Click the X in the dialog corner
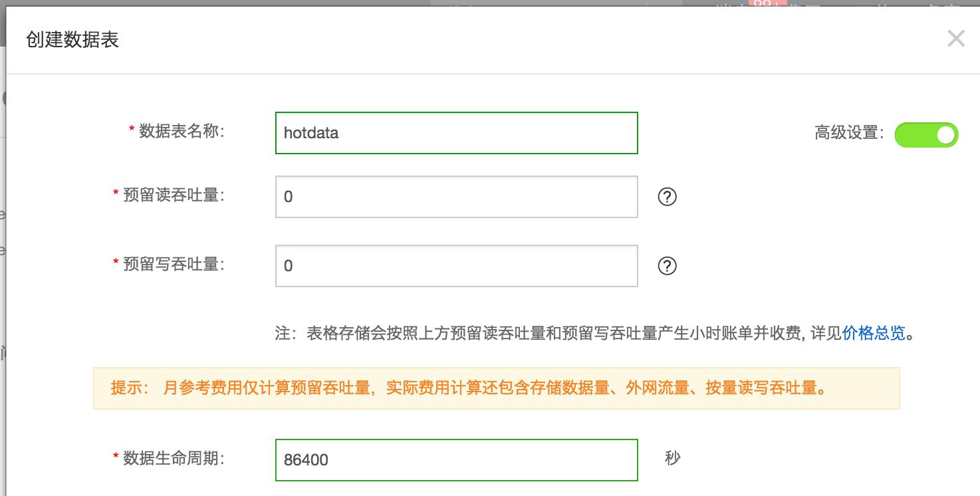This screenshot has width=980, height=496. tap(955, 39)
